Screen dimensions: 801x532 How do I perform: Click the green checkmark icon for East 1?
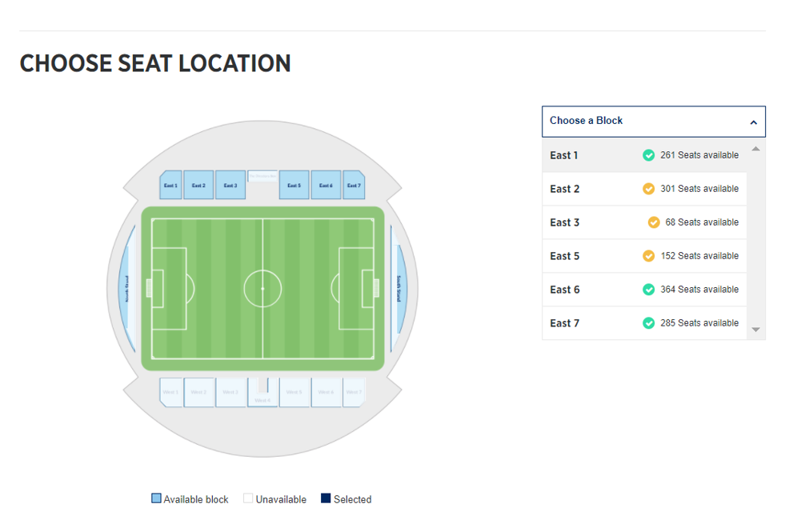648,155
